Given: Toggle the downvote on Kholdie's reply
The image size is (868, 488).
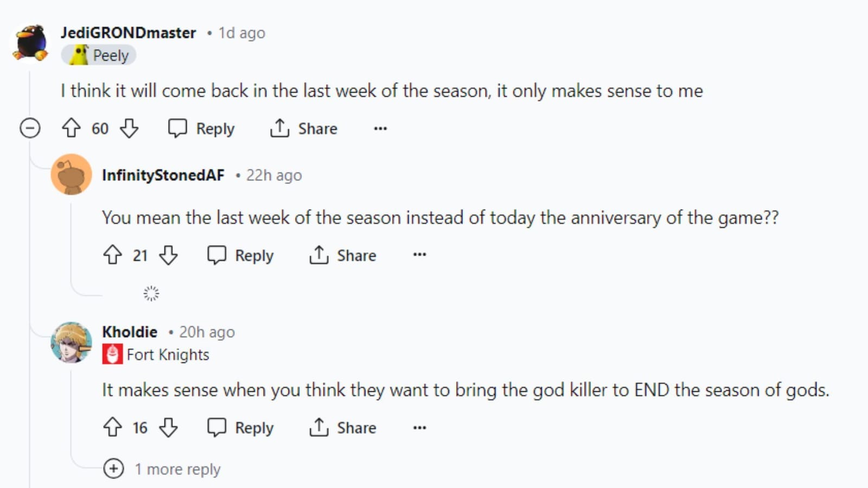Looking at the screenshot, I should pyautogui.click(x=169, y=427).
